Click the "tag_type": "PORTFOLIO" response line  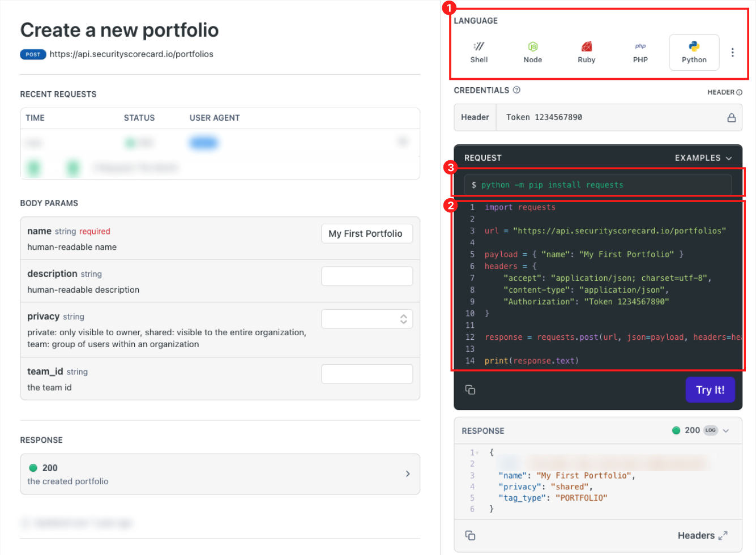(x=553, y=498)
